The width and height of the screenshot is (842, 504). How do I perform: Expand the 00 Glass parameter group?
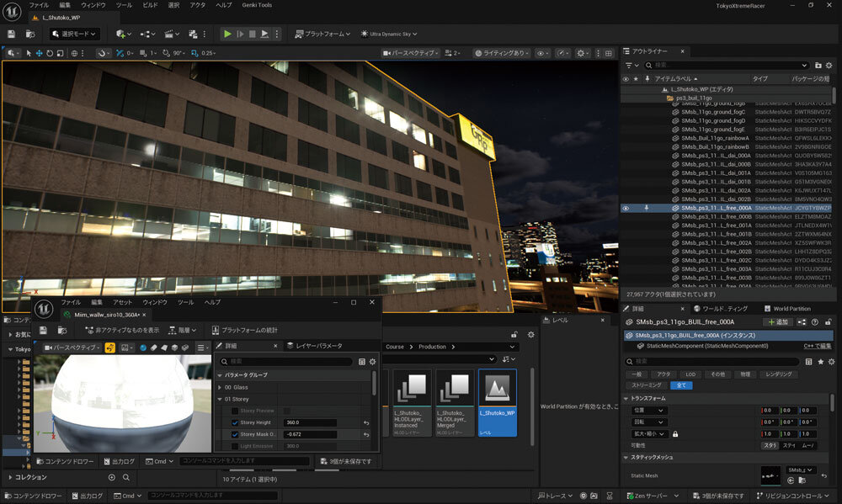pos(221,387)
